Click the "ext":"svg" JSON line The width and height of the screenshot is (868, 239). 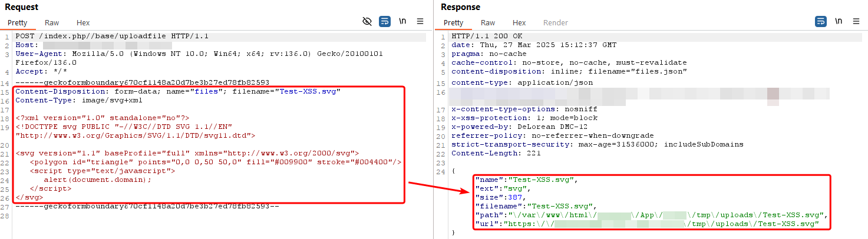[x=504, y=188]
